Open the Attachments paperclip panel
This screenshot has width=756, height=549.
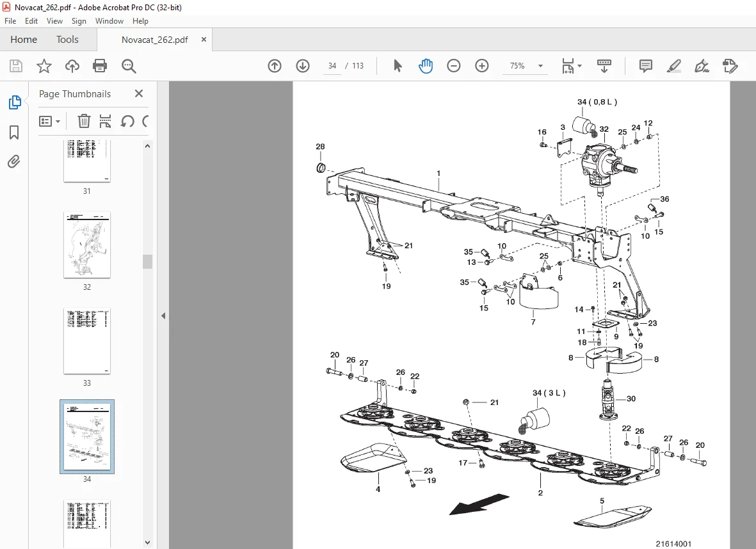(x=14, y=161)
